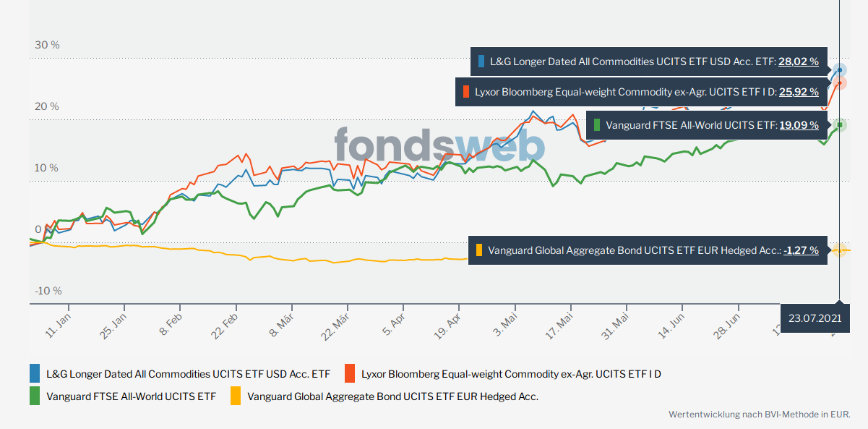Click the green square end-point marker

click(839, 125)
